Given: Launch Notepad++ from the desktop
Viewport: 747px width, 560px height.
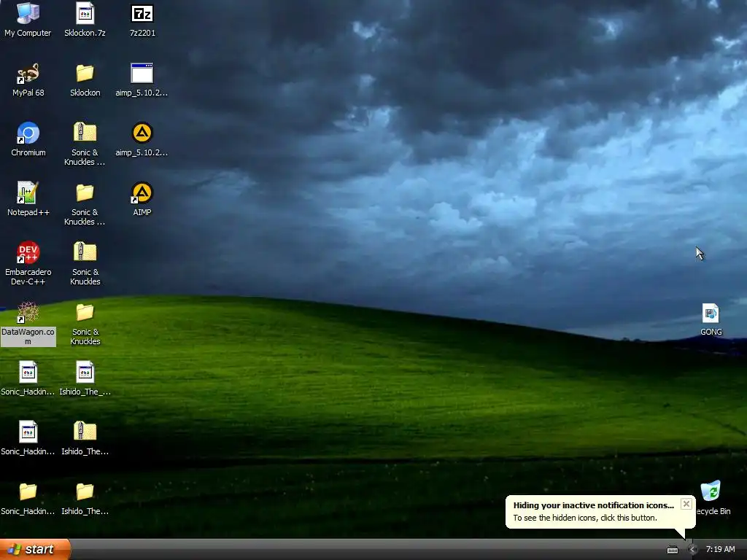Looking at the screenshot, I should pyautogui.click(x=28, y=198).
